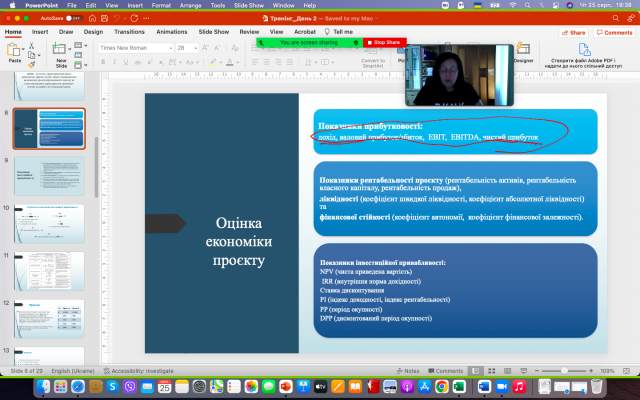Switch to Reading view
This screenshot has width=640, height=400.
point(507,371)
